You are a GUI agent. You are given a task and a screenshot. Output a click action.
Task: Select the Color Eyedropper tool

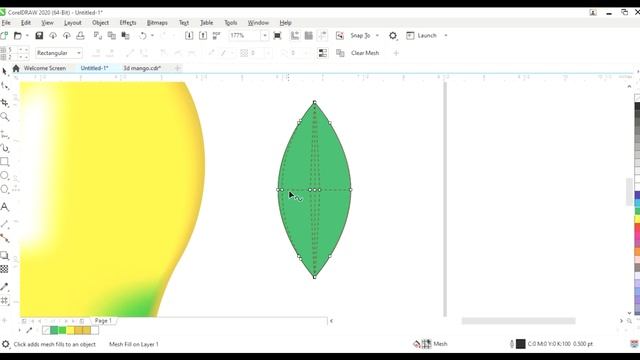pyautogui.click(x=4, y=287)
